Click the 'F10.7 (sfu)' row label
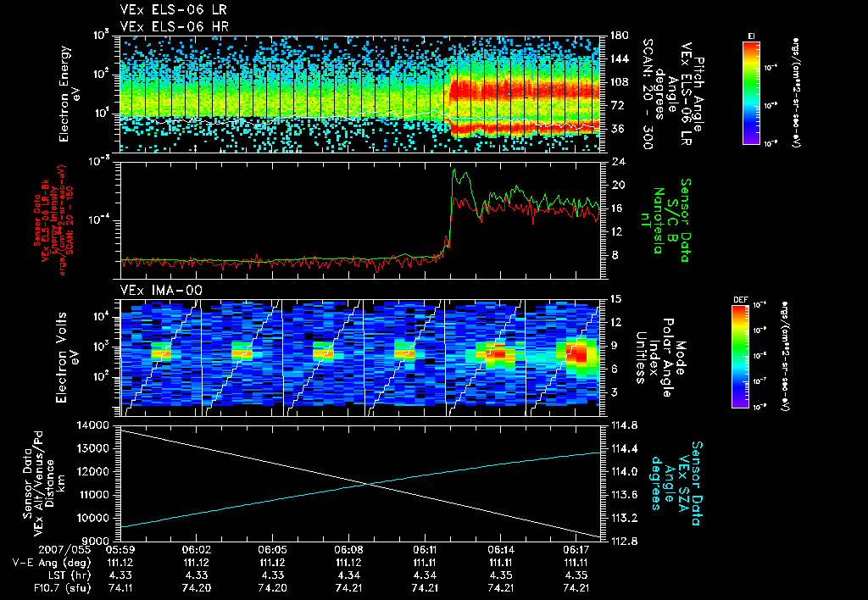868x600 pixels. (x=61, y=588)
